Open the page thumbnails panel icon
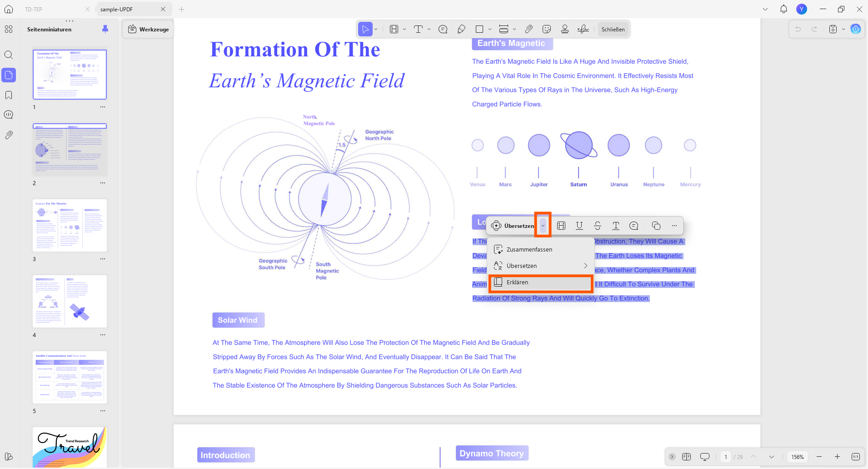The width and height of the screenshot is (868, 469). pyautogui.click(x=9, y=75)
